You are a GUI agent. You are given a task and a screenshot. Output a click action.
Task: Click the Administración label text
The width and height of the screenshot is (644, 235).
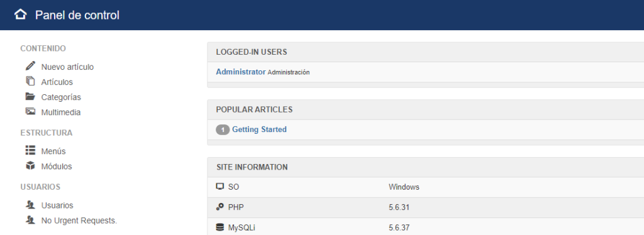288,72
